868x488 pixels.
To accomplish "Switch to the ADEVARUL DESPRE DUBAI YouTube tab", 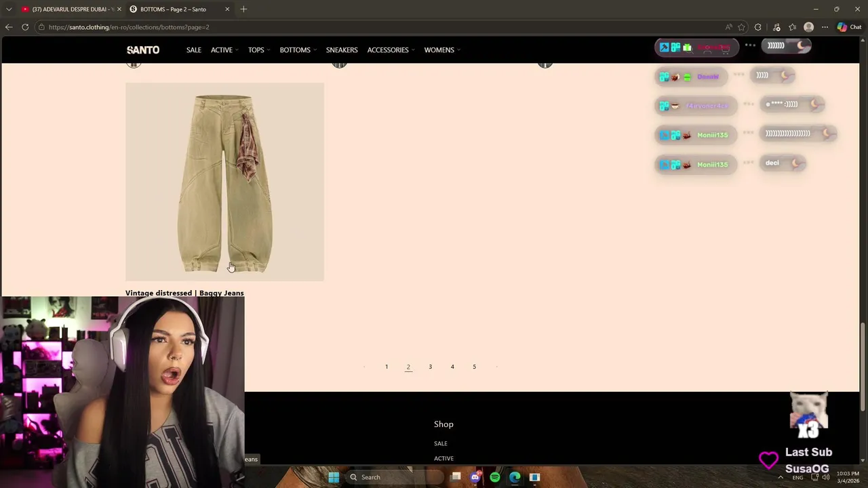I will tap(71, 9).
